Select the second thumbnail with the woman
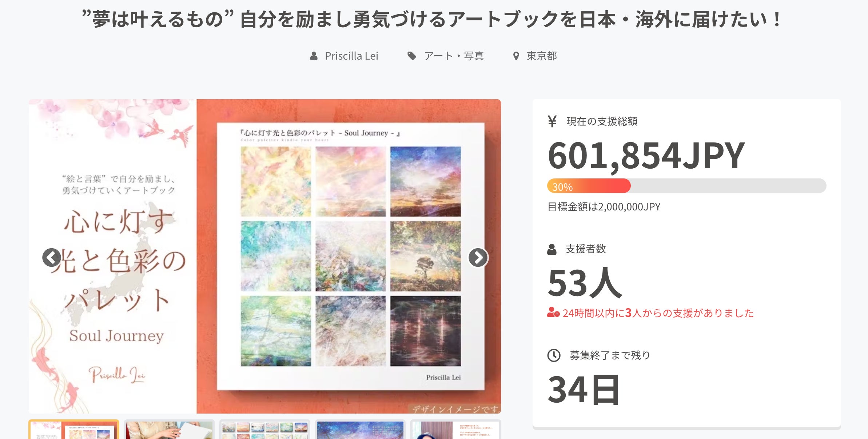868x439 pixels. pos(169,429)
